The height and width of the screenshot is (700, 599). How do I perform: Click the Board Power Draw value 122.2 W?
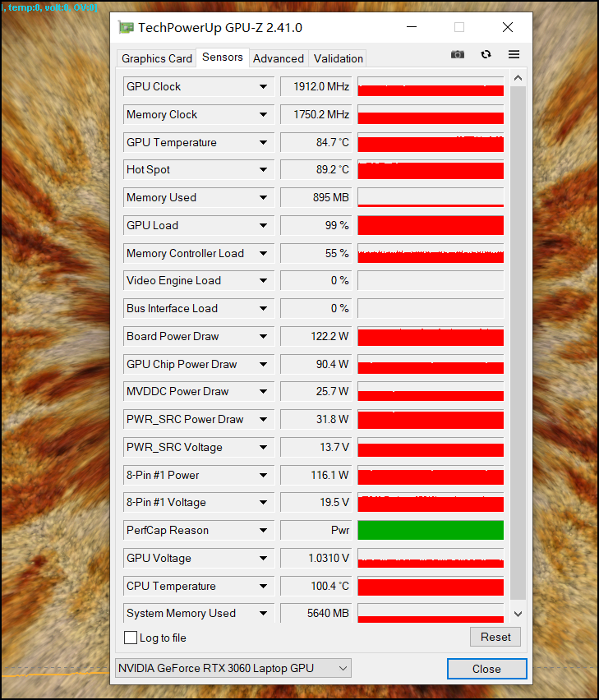316,336
